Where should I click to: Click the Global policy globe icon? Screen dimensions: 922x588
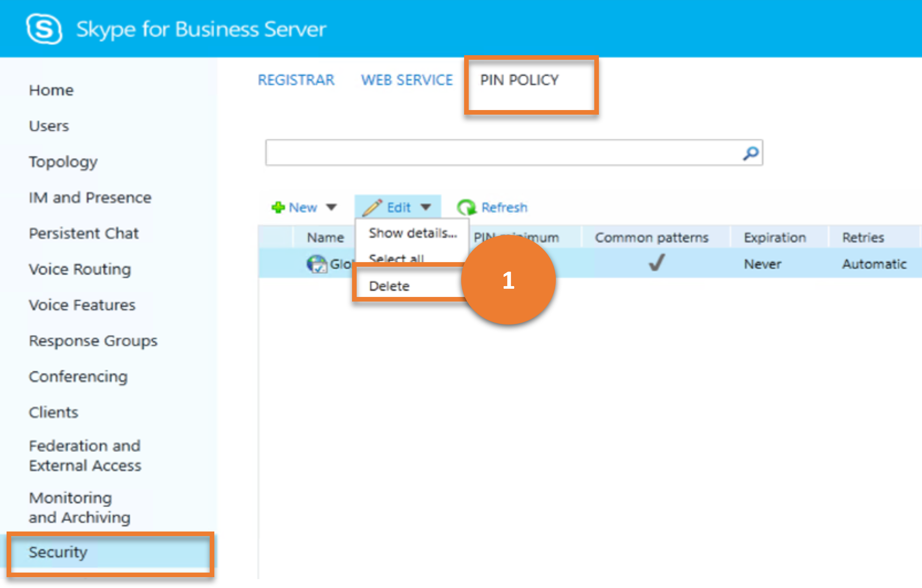317,264
